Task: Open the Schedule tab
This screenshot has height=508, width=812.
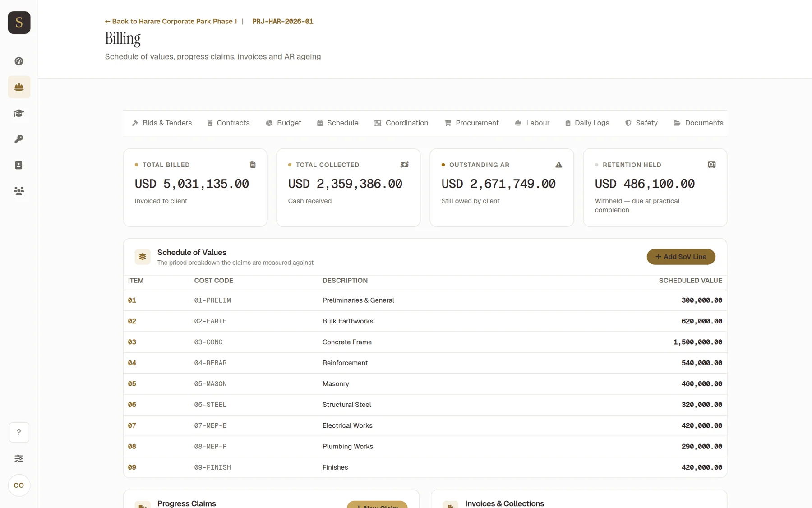Action: click(x=337, y=123)
